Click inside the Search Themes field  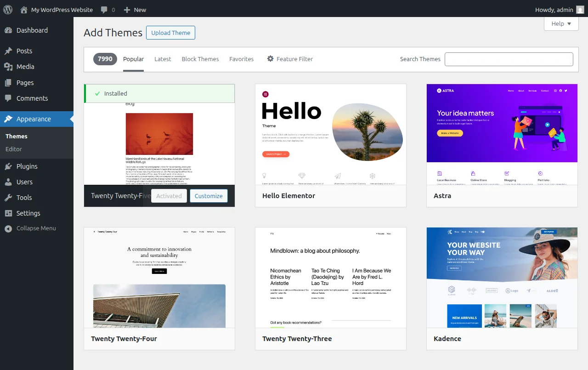pyautogui.click(x=509, y=59)
